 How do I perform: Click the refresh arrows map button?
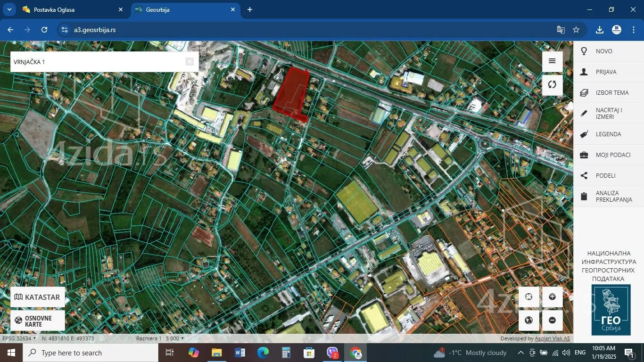point(552,85)
